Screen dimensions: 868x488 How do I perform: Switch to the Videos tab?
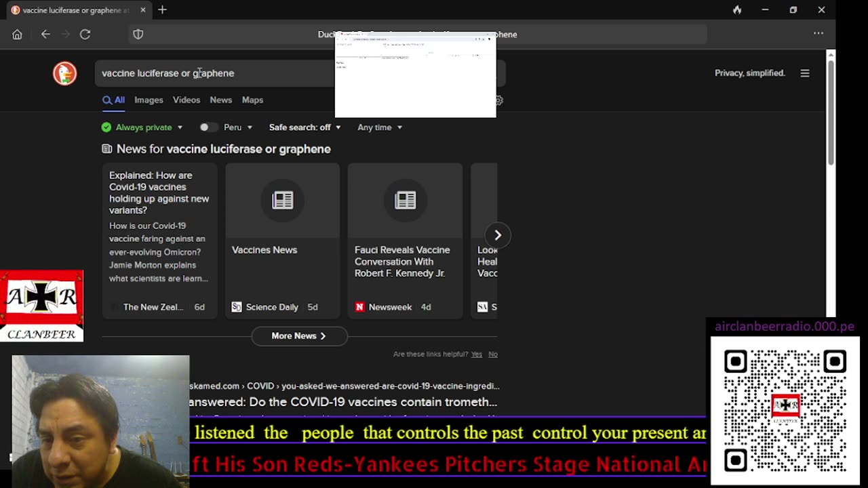coord(186,100)
